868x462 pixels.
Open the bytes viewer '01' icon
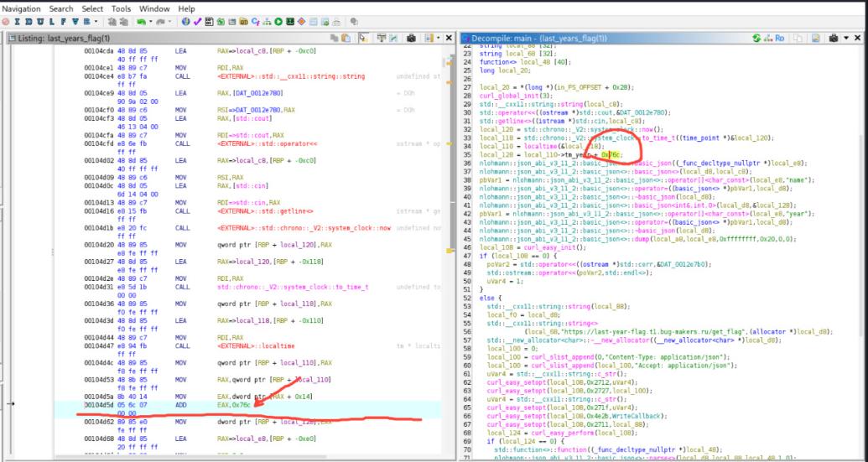(x=210, y=22)
